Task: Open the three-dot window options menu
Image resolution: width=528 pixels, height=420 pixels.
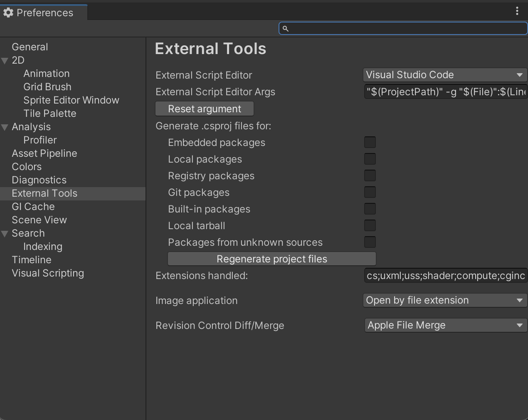Action: point(517,11)
